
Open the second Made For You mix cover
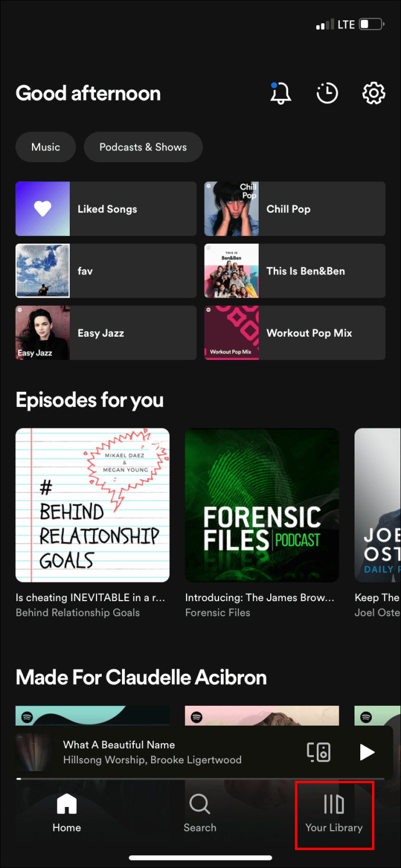262,716
